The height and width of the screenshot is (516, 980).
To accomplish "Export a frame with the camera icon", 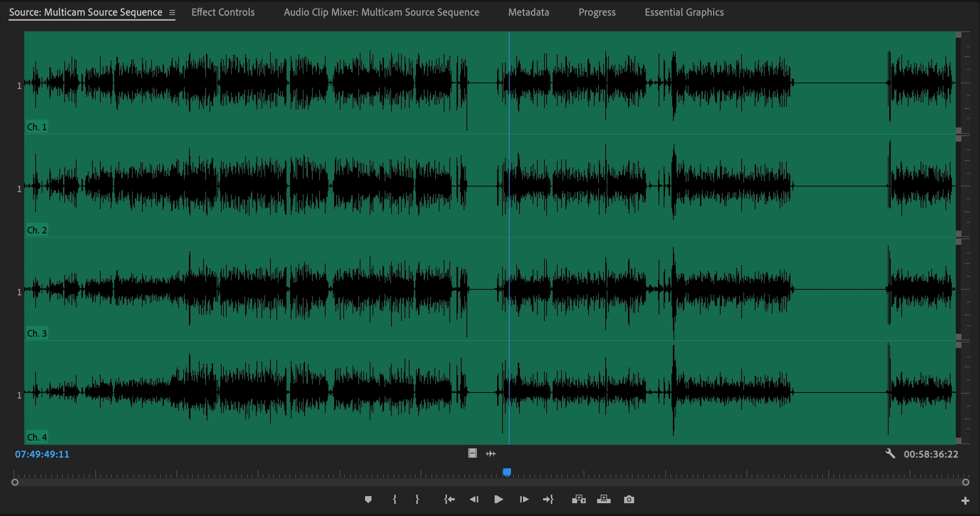I will pos(629,499).
